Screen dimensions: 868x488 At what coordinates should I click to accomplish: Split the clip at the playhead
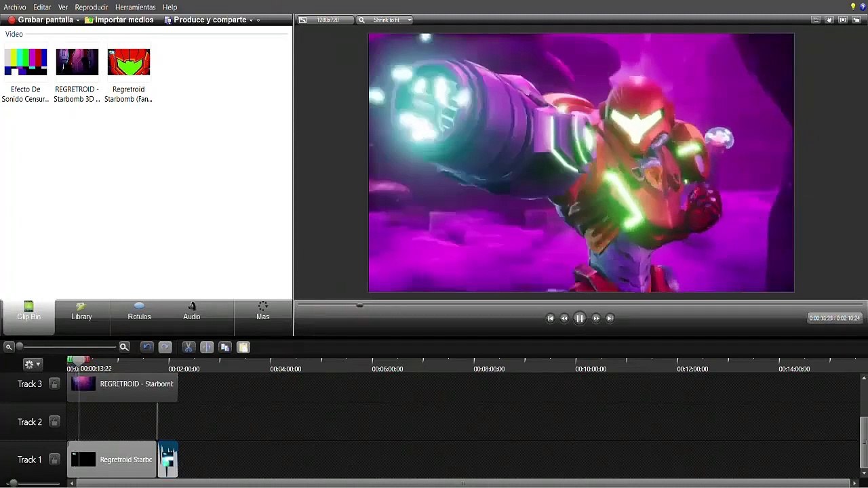[x=207, y=347]
